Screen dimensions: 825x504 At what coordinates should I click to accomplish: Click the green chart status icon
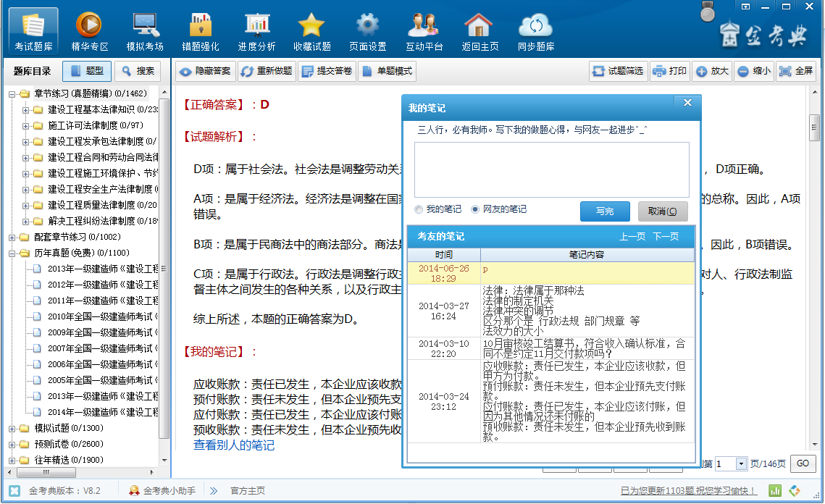[775, 491]
